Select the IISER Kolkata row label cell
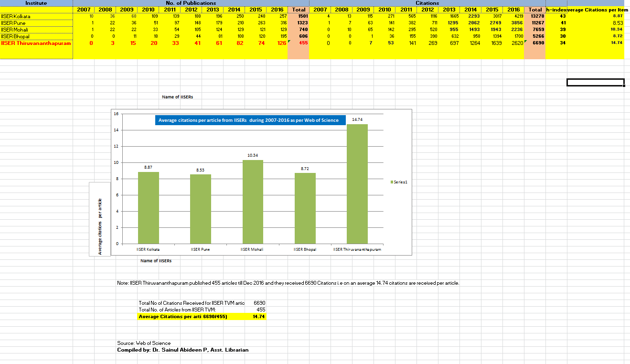The height and width of the screenshot is (364, 630). 36,16
